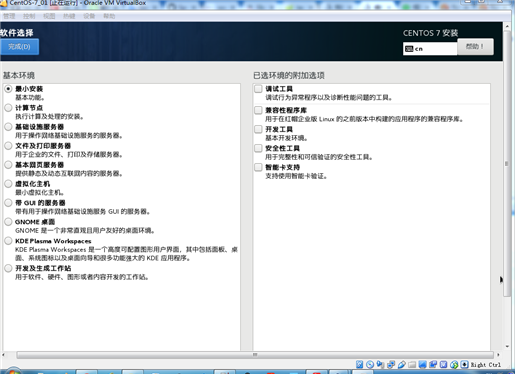Open the 控制 menu

click(x=29, y=16)
